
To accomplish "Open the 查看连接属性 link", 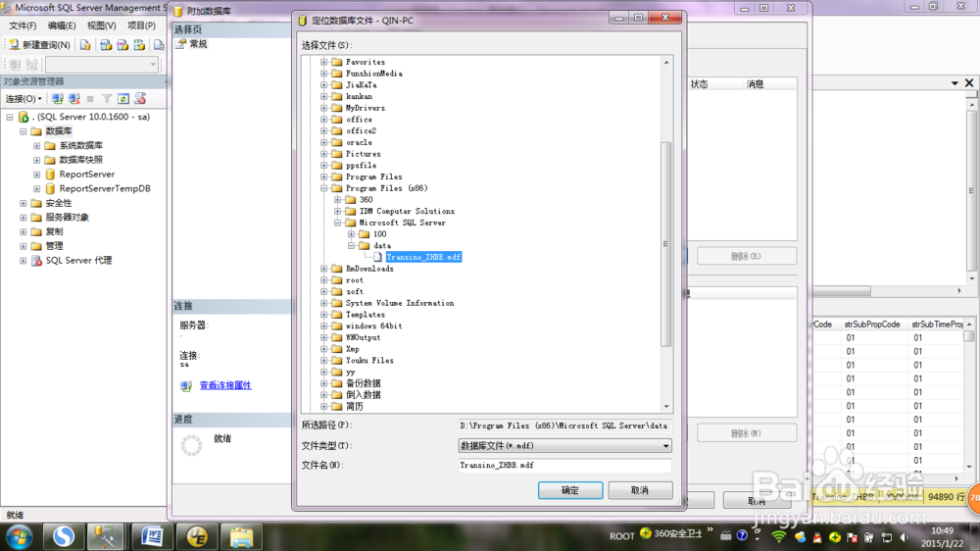I will click(x=225, y=385).
